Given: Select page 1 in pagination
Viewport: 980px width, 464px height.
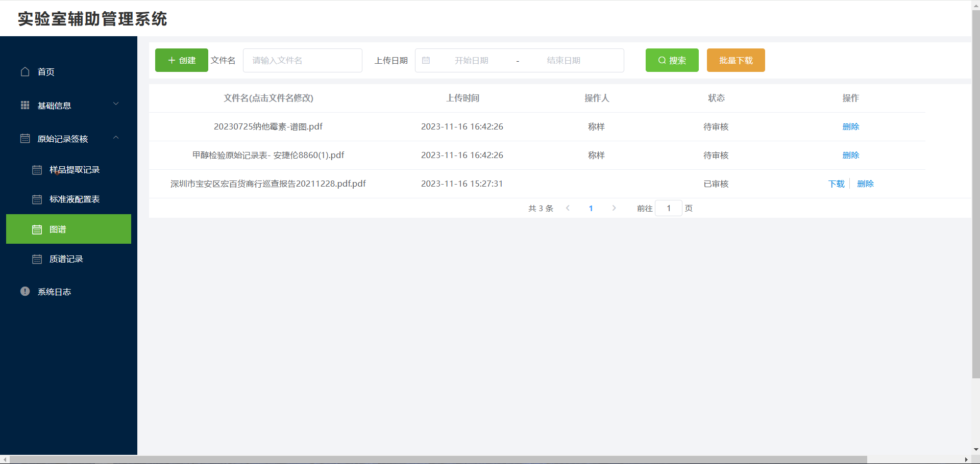Looking at the screenshot, I should pyautogui.click(x=591, y=208).
